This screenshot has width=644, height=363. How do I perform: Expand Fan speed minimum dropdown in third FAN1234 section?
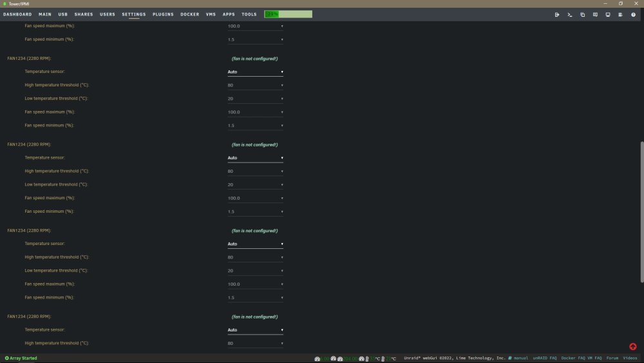click(x=255, y=298)
